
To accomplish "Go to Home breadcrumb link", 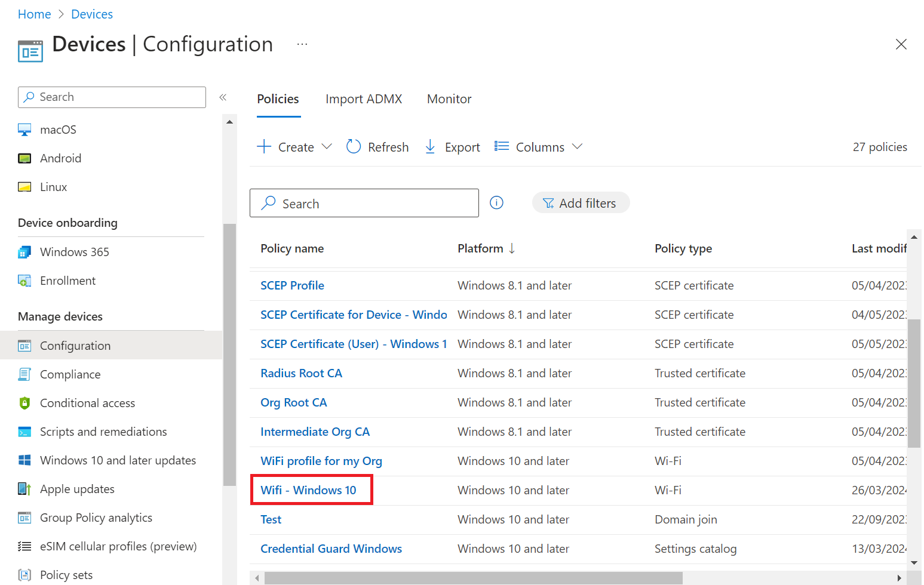I will 35,14.
